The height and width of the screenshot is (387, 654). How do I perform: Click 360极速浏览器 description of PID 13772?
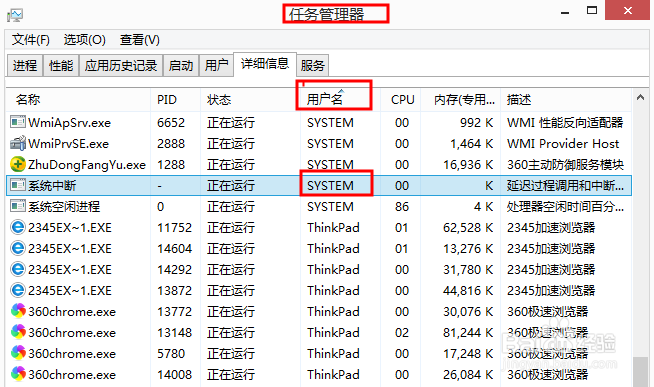[x=548, y=312]
